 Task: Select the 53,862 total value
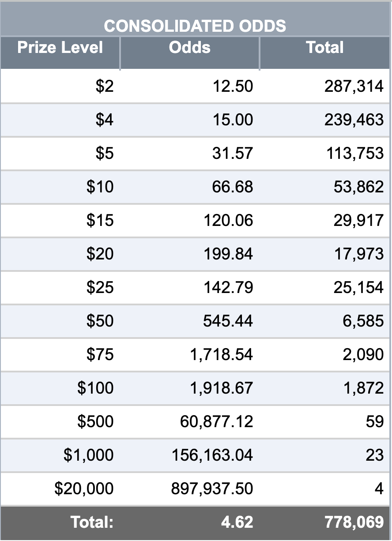(358, 187)
